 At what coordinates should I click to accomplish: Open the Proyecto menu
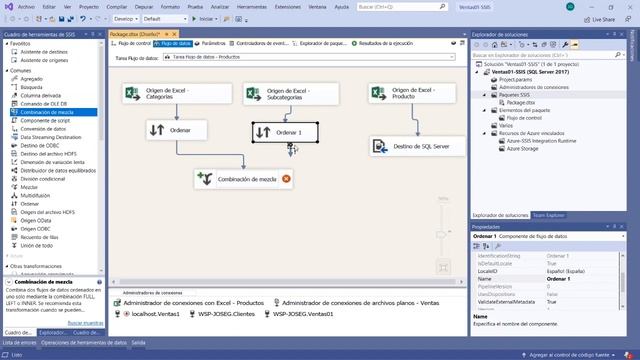tap(89, 7)
